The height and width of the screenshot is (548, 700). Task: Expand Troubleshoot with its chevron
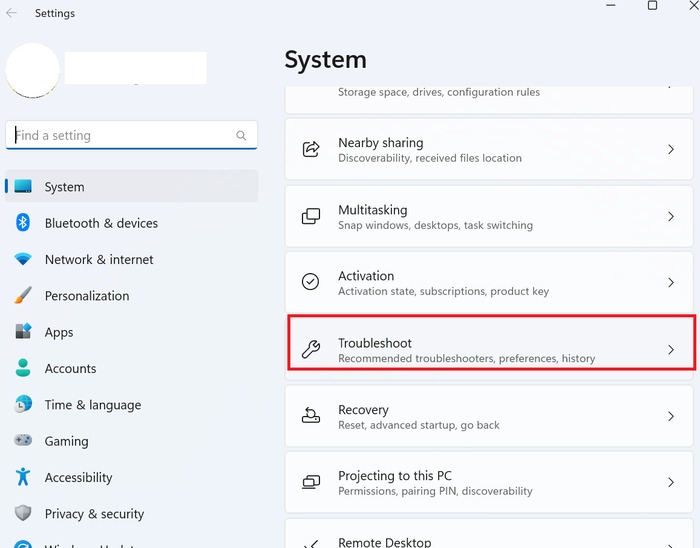coord(671,350)
